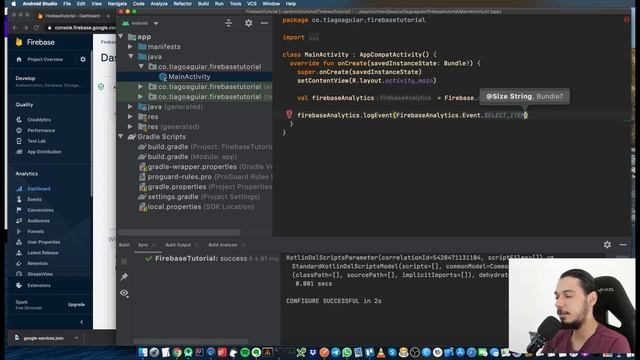Screen dimensions: 640x360
Task: Reload the browser page
Action: tap(36, 27)
